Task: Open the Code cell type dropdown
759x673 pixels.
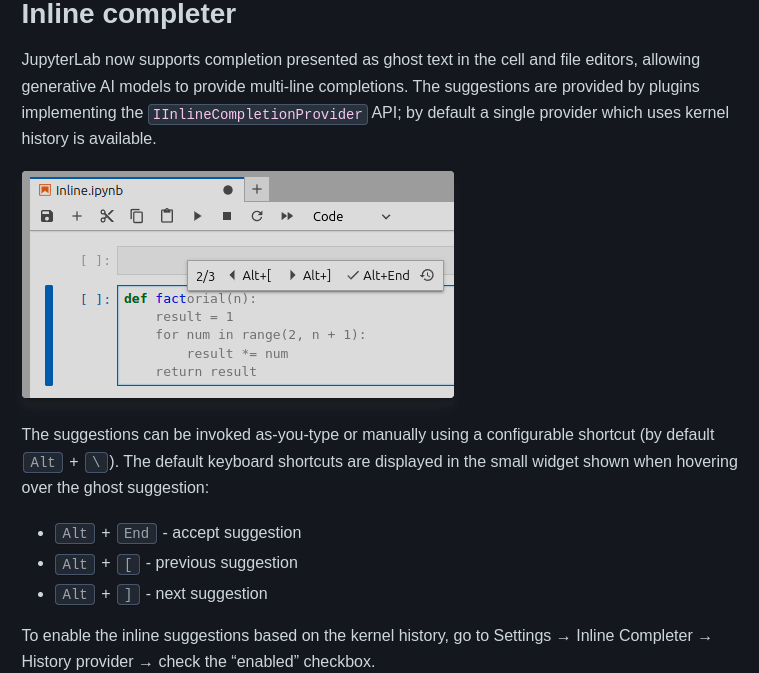Action: [352, 216]
